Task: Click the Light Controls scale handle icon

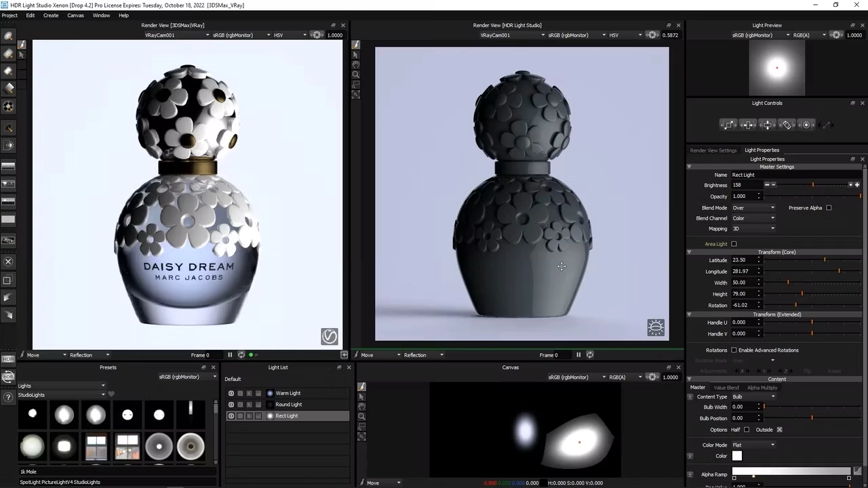Action: coord(728,125)
